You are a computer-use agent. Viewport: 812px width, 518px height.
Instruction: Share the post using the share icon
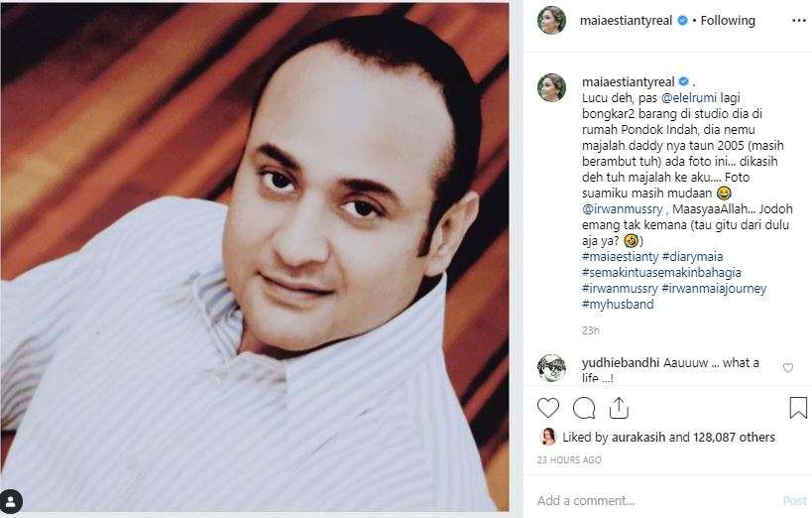point(619,408)
